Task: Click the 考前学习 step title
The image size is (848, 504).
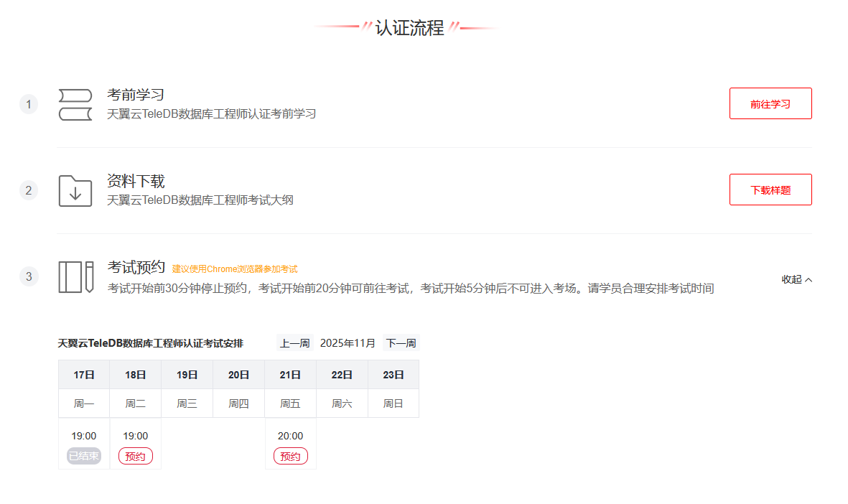Action: point(136,95)
